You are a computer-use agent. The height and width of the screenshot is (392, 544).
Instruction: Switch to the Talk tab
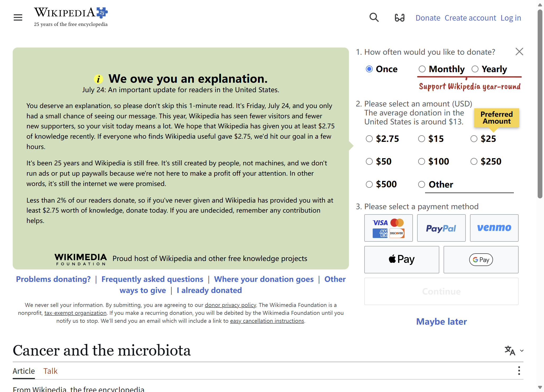click(50, 371)
